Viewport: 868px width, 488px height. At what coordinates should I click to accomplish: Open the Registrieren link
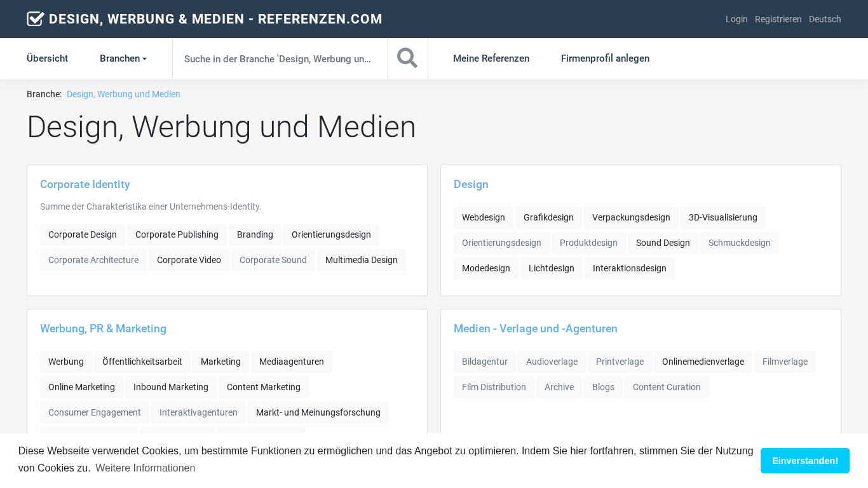click(x=778, y=19)
